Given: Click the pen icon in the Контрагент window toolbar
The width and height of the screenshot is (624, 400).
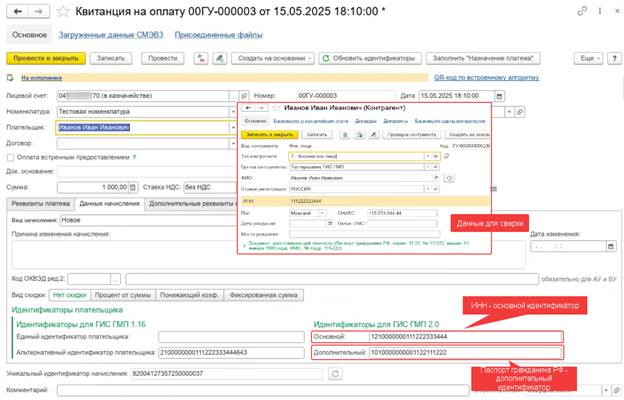Looking at the screenshot, I should (373, 135).
